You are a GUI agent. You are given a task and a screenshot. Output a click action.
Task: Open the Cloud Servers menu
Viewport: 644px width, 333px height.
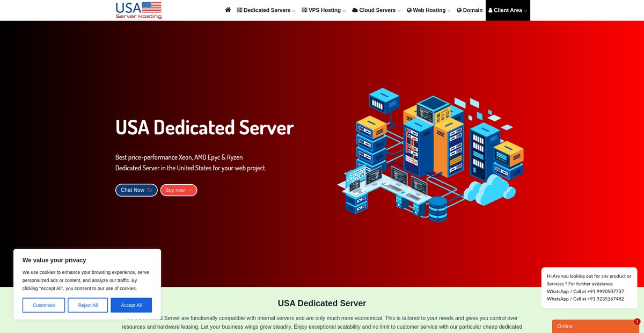click(x=376, y=10)
